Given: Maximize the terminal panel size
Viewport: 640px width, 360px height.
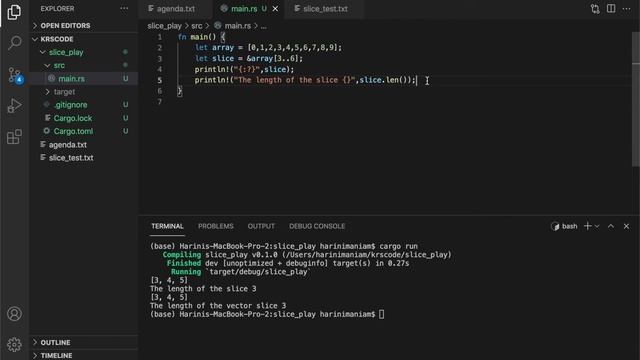Looking at the screenshot, I should 611,226.
